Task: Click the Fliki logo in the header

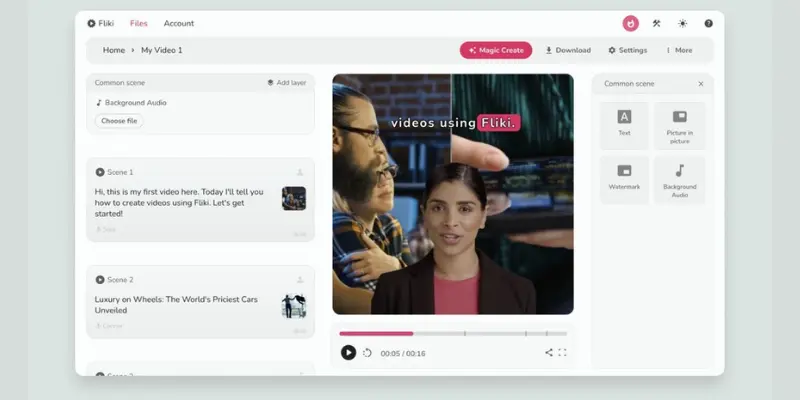Action: coord(101,23)
